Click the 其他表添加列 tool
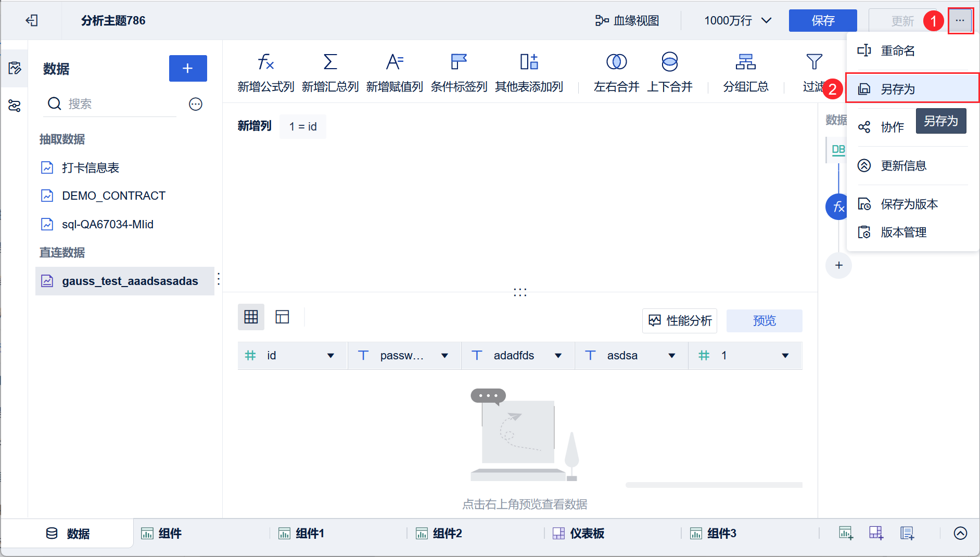 [529, 72]
